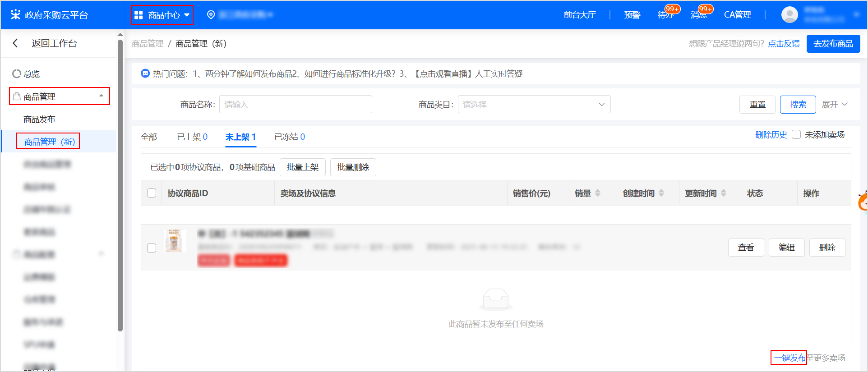Open the 商品类目 select dropdown
Viewport: 868px width, 372px height.
point(534,105)
